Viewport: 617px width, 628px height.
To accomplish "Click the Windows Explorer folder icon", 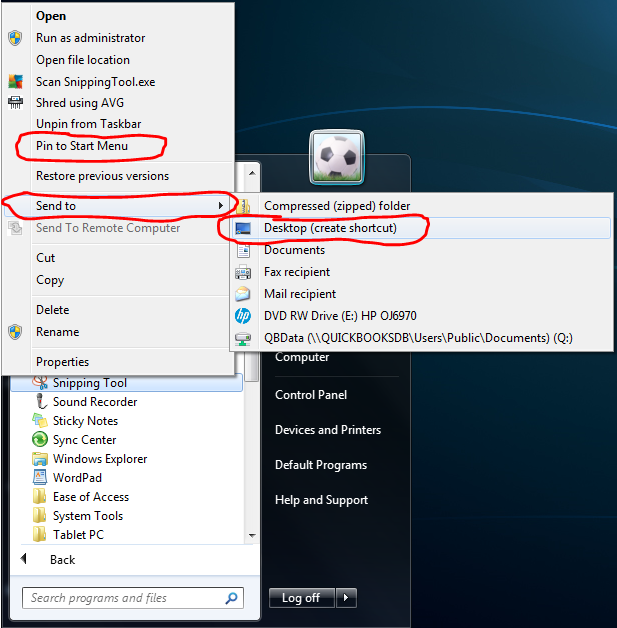I will point(40,459).
